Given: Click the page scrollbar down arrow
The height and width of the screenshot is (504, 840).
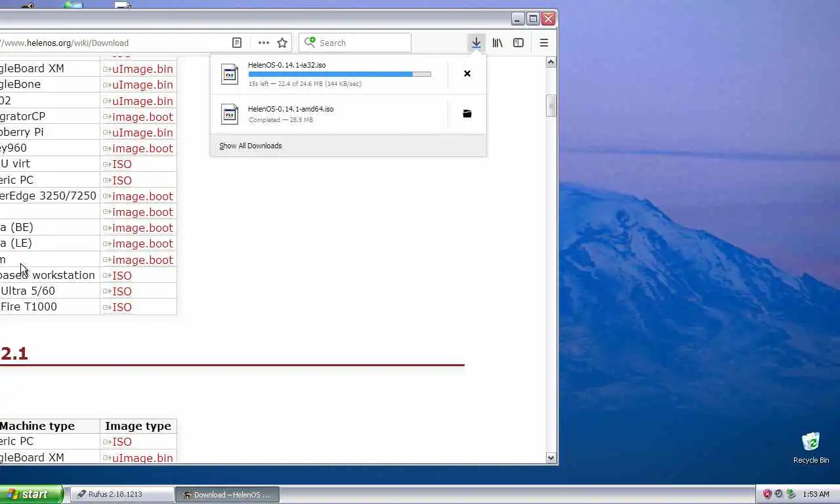Looking at the screenshot, I should [x=551, y=458].
